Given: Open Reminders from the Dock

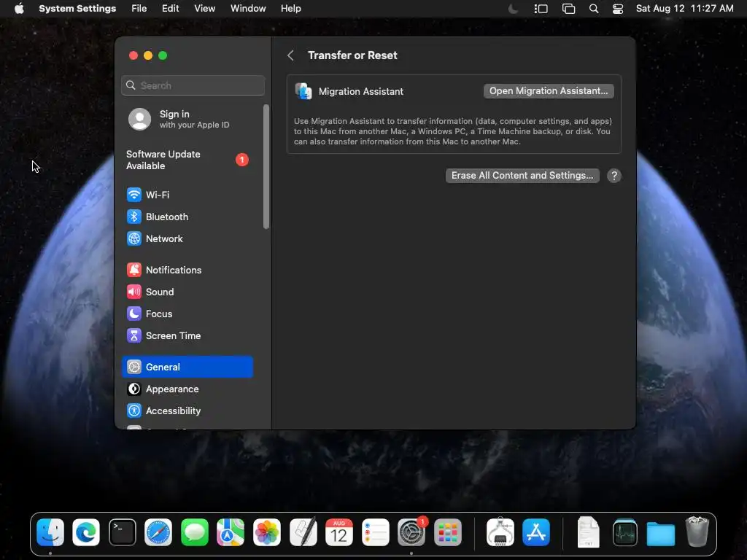Looking at the screenshot, I should 376,532.
